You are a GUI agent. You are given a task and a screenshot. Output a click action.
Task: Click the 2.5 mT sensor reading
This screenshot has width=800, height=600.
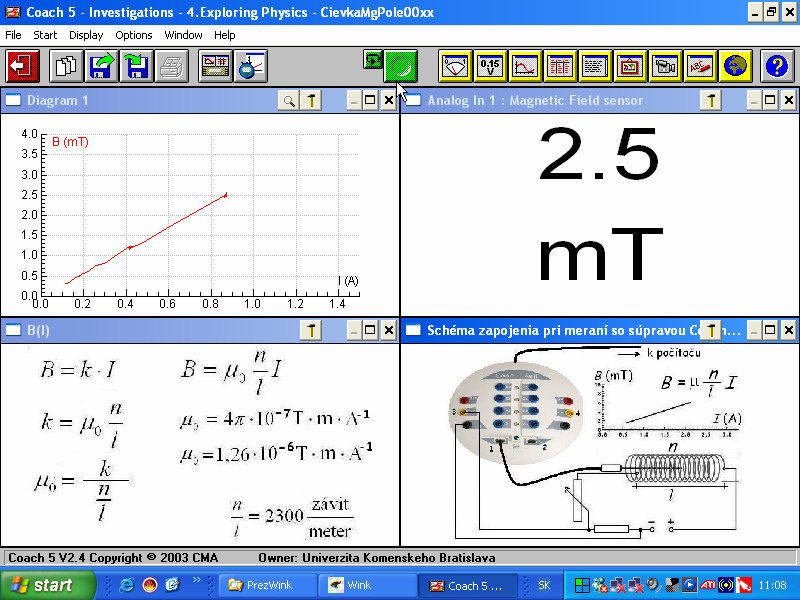click(599, 203)
